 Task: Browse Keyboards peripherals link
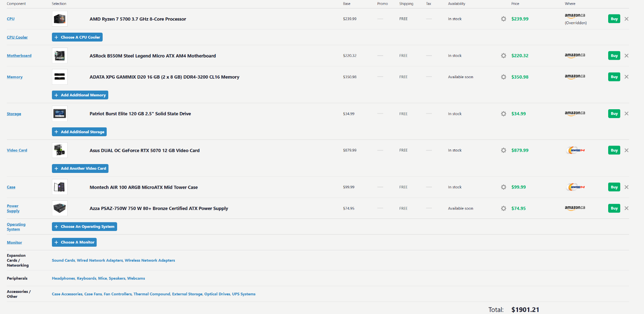tap(87, 278)
